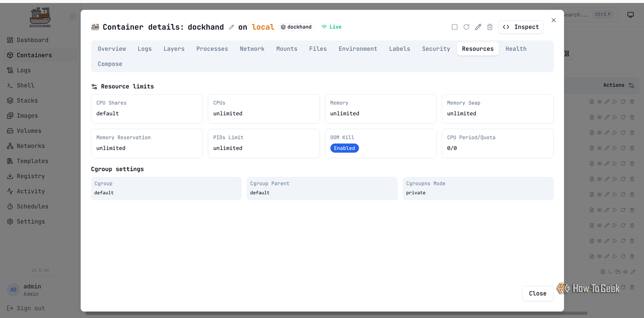The width and height of the screenshot is (644, 318).
Task: Restart the container using the circular arrow icon
Action: click(x=466, y=27)
